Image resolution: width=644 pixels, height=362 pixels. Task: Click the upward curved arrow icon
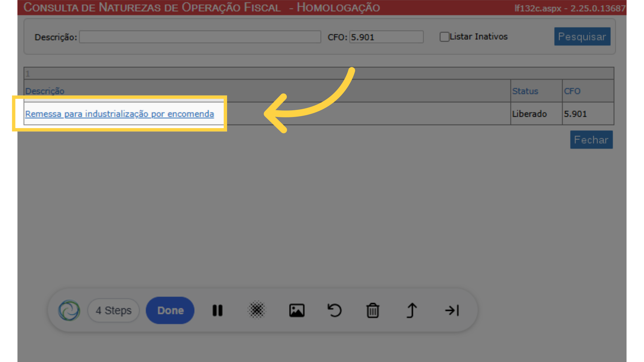point(412,310)
